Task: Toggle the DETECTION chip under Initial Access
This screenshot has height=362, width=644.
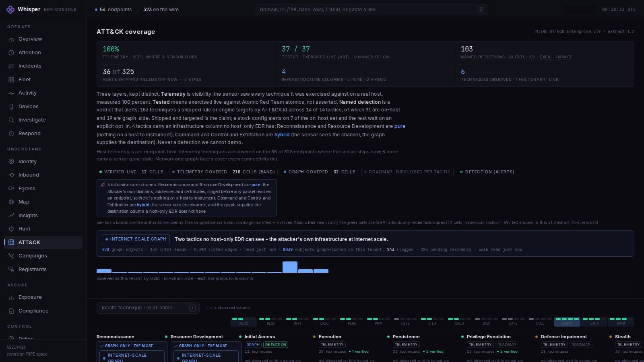Action: pyautogui.click(x=276, y=345)
